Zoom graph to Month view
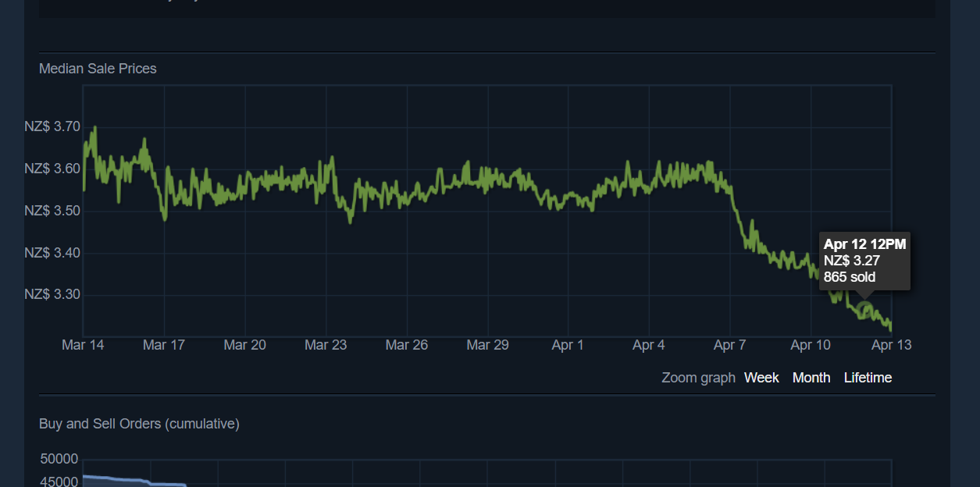This screenshot has height=487, width=980. coord(811,378)
